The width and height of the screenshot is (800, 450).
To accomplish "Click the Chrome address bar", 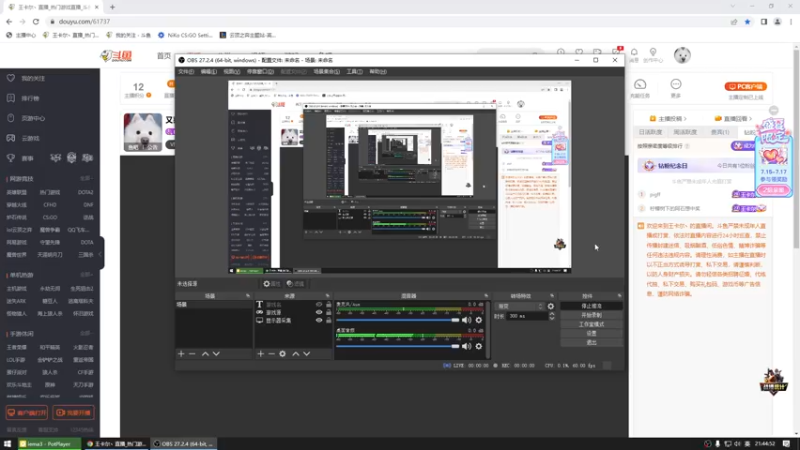I will click(388, 21).
